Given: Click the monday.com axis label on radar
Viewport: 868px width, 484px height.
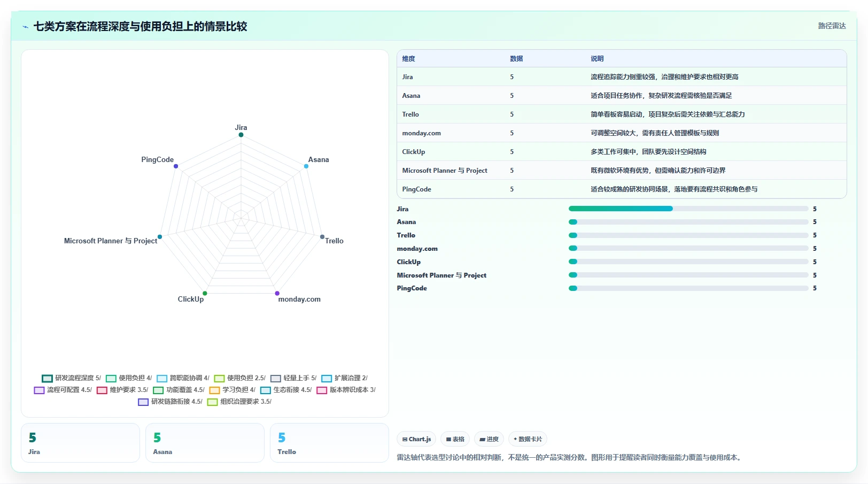Looking at the screenshot, I should point(299,299).
